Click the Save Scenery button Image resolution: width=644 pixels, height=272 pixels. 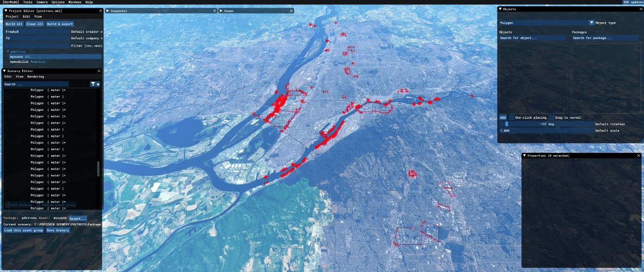58,230
